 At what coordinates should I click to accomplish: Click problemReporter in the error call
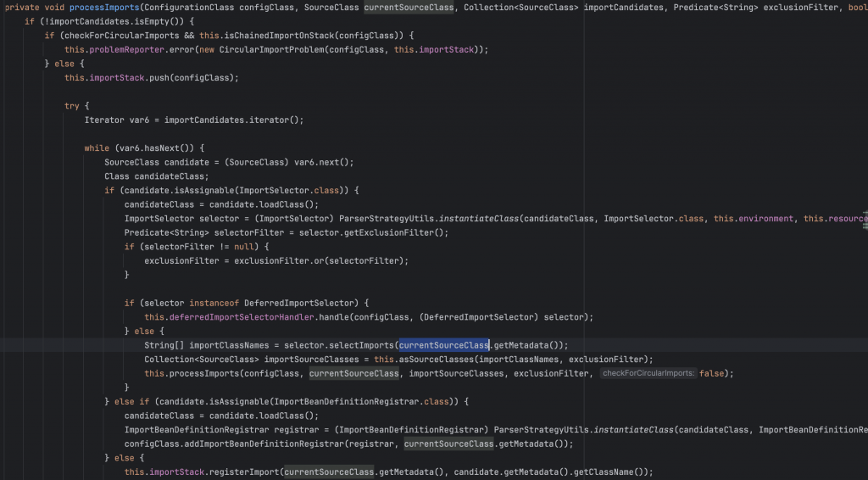coord(123,49)
